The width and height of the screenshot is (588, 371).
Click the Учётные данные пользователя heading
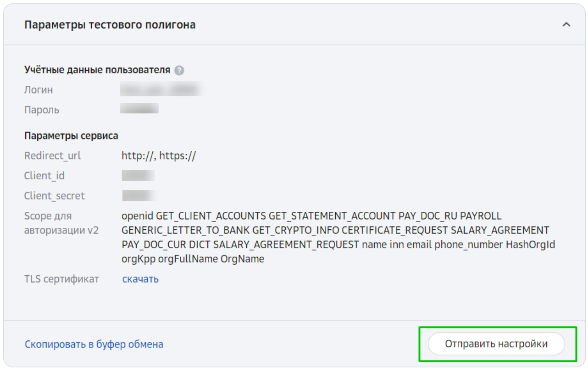[x=97, y=70]
